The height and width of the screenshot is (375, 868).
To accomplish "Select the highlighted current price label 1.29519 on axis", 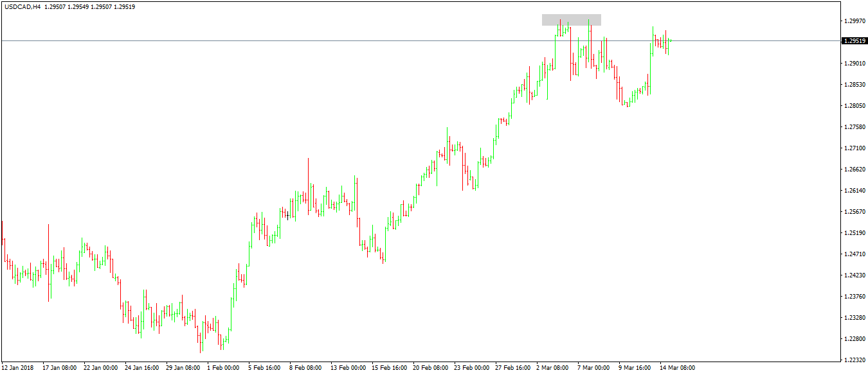I will pos(854,40).
